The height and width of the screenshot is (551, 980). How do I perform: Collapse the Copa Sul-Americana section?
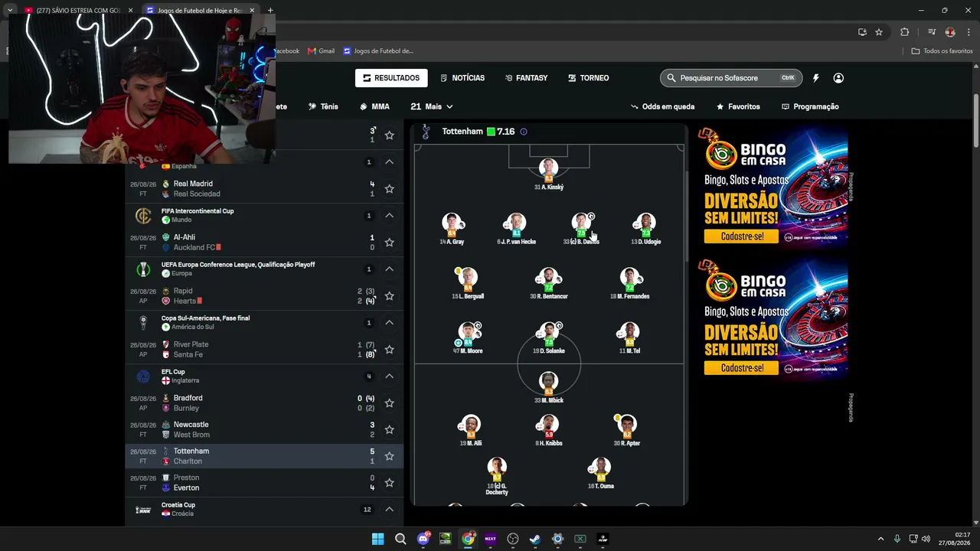[389, 323]
